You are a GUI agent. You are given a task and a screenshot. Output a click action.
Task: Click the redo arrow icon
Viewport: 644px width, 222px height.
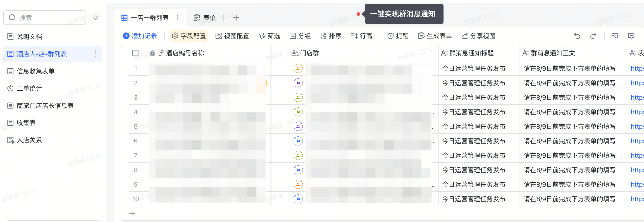coord(593,36)
